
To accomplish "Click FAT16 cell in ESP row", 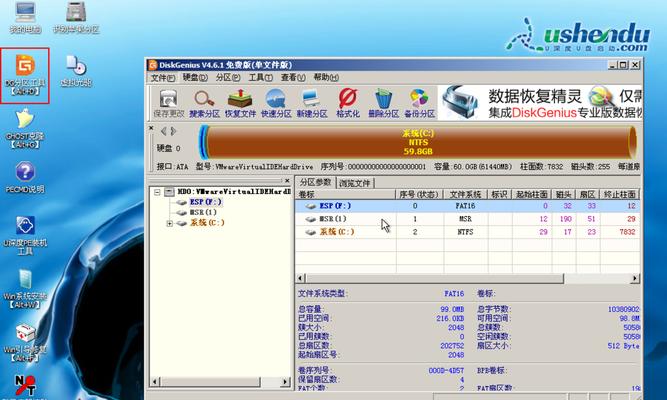I will point(465,206).
